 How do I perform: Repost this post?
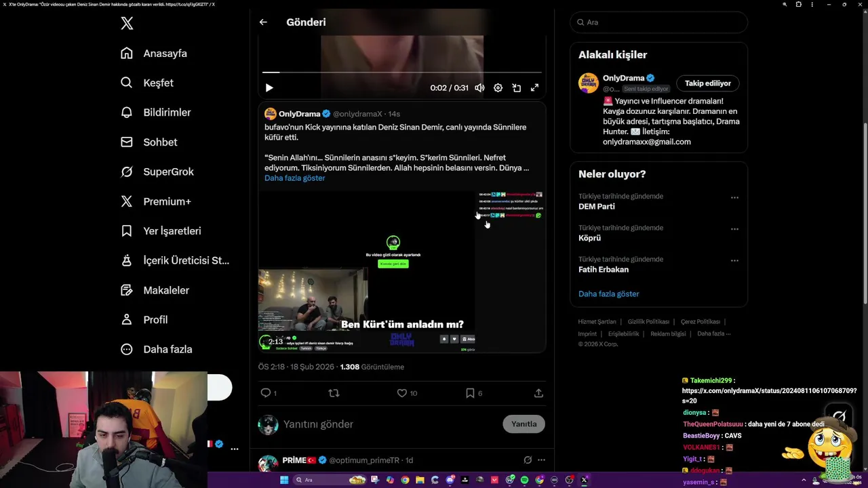pyautogui.click(x=334, y=393)
